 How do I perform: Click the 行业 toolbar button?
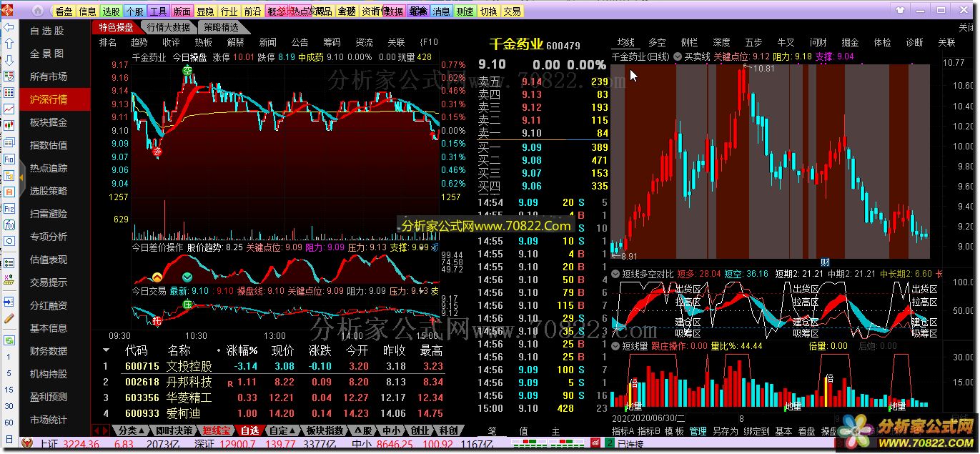click(x=229, y=11)
